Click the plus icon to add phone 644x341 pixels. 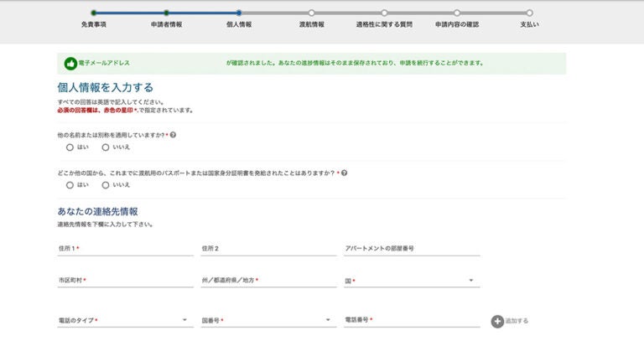[497, 321]
